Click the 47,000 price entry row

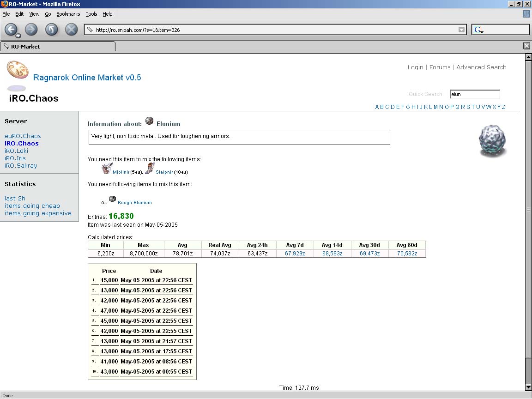pos(142,311)
